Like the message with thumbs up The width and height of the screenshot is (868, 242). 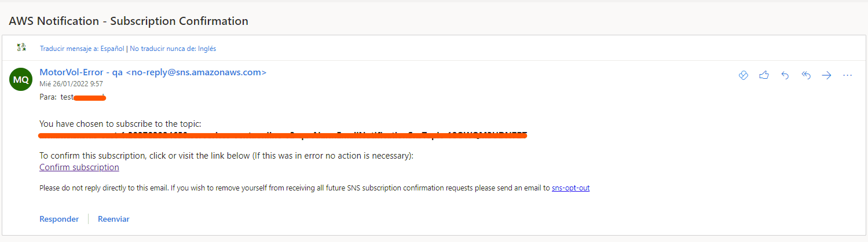tap(764, 75)
